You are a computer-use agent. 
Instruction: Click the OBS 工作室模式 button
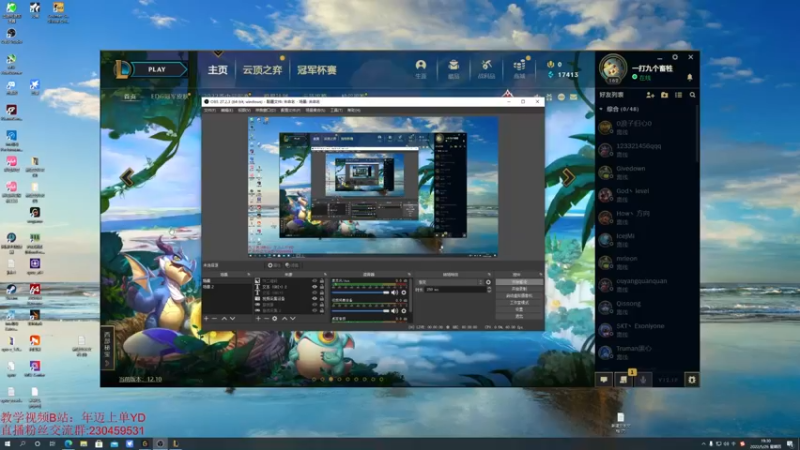point(519,303)
